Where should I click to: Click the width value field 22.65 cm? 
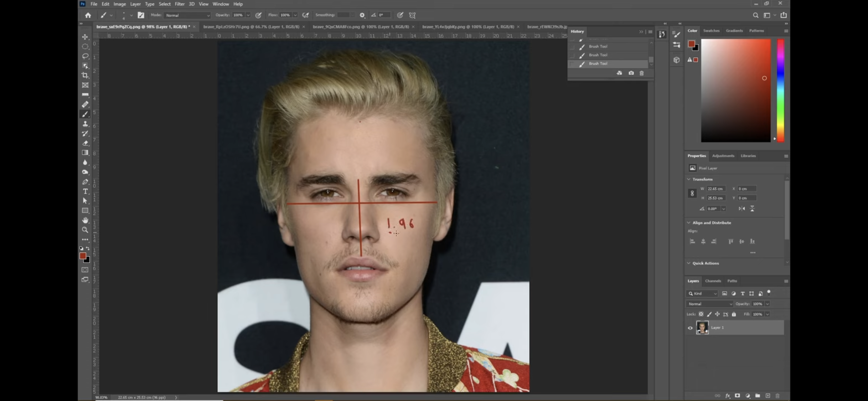[x=716, y=189]
